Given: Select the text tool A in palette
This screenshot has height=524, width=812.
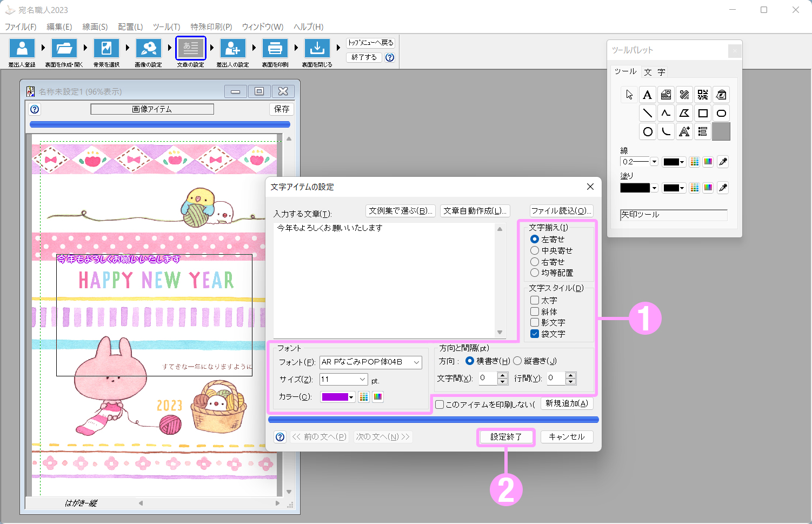Looking at the screenshot, I should coord(647,95).
